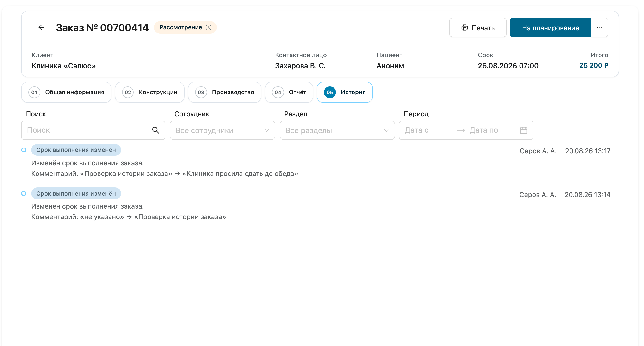
Task: Open the Отчёт tab
Action: tap(289, 92)
